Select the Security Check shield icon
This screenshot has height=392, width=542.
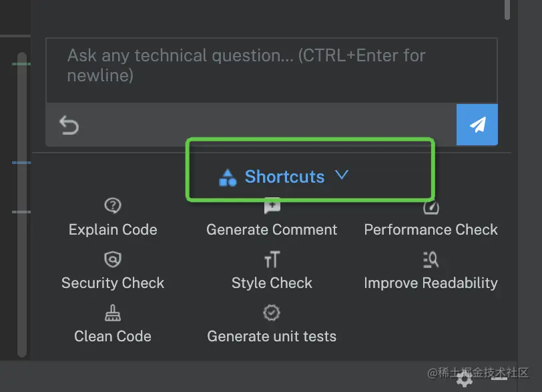coord(112,259)
